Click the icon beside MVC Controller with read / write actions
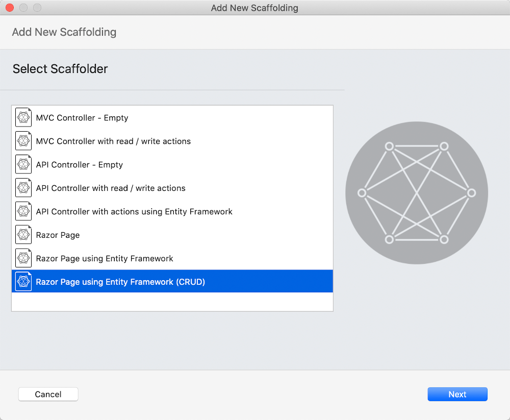Viewport: 510px width, 420px height. pos(23,140)
